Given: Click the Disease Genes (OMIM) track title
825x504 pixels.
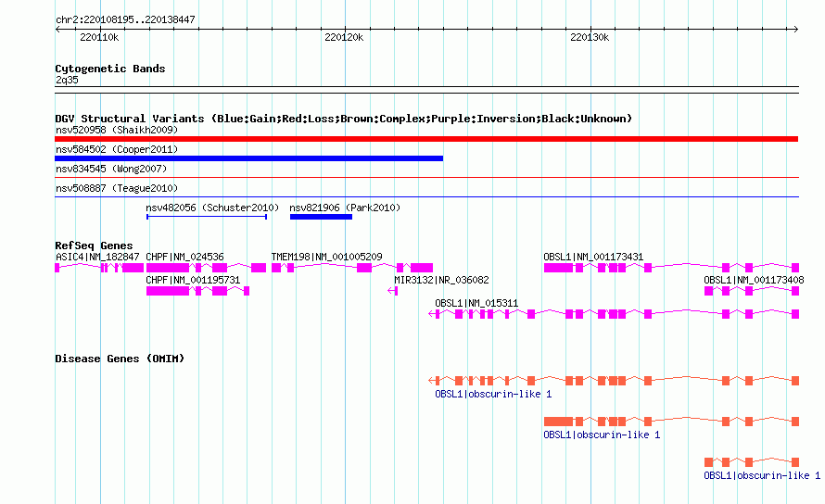Looking at the screenshot, I should click(x=120, y=359).
